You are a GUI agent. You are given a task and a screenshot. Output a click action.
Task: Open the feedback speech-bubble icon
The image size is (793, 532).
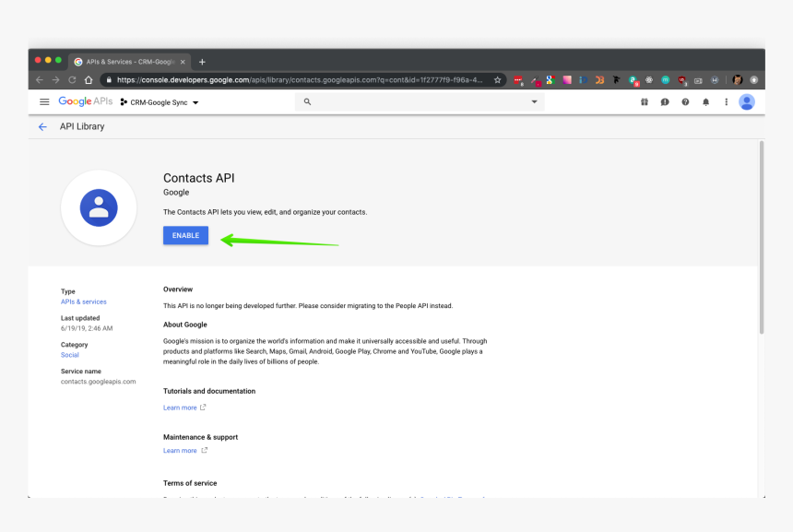click(x=665, y=102)
